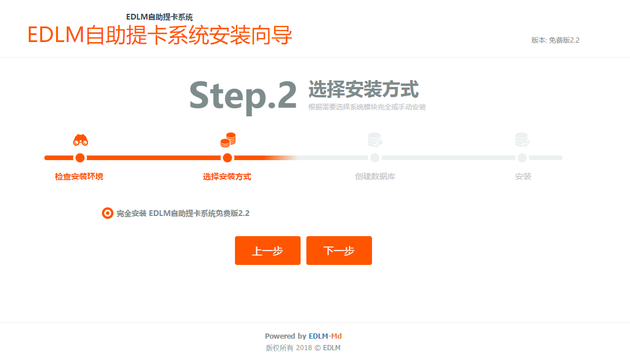Screen dimensions: 630x364
Task: Click the binoculars icon for environment check
Action: click(x=81, y=140)
